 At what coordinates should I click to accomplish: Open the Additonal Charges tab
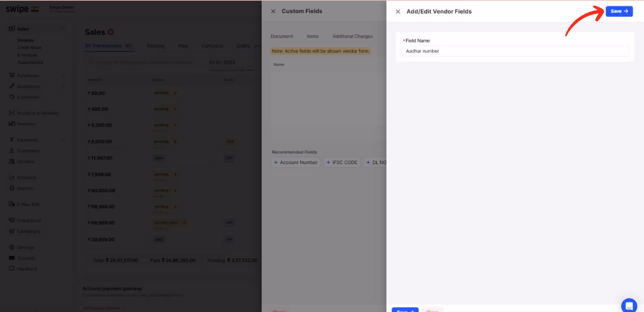[x=353, y=36]
